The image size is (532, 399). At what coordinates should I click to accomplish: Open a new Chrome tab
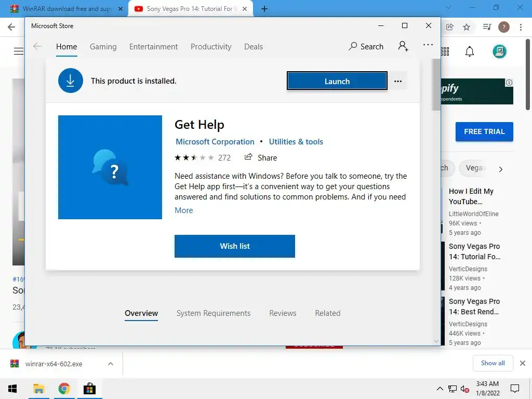click(x=264, y=9)
